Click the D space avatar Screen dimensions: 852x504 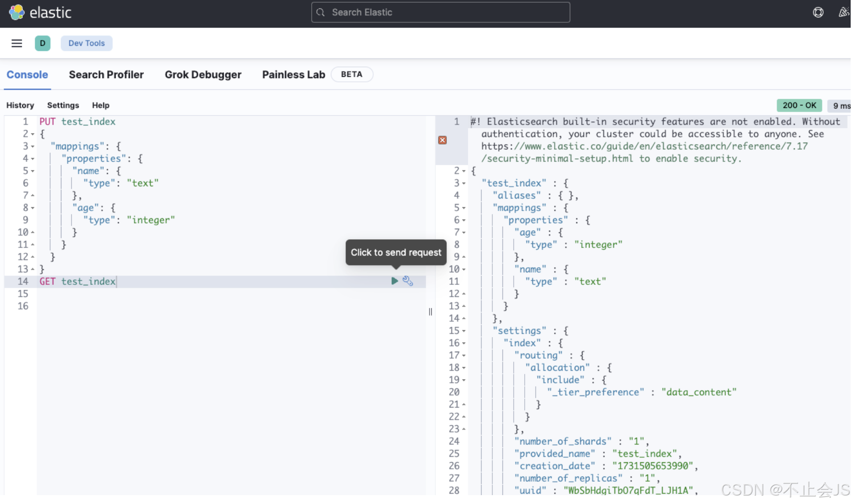43,43
